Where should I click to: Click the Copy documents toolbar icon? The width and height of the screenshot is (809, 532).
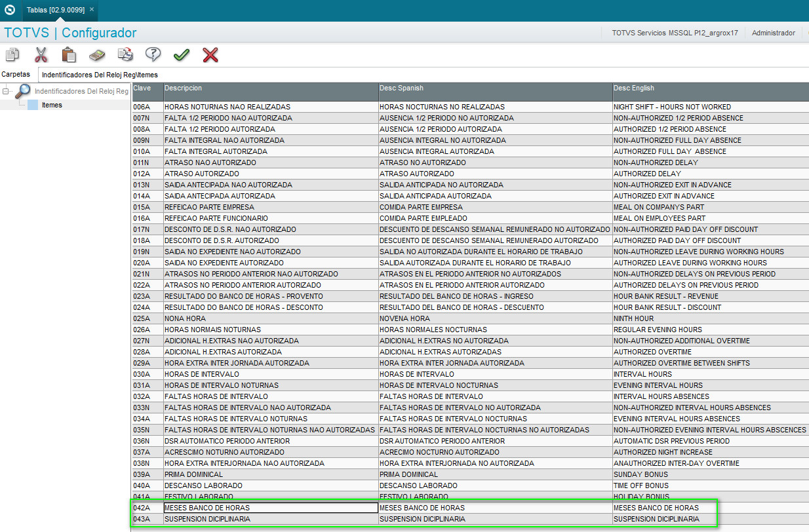tap(12, 55)
